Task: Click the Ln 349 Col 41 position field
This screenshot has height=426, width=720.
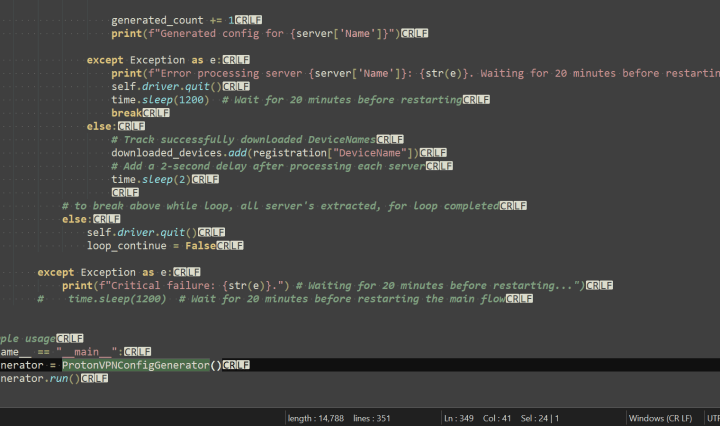Action: [475, 417]
